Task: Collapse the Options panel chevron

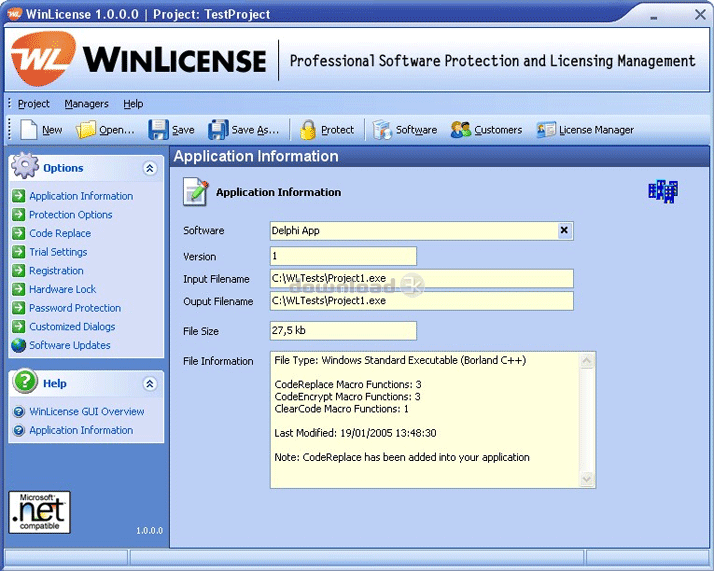Action: coord(150,168)
